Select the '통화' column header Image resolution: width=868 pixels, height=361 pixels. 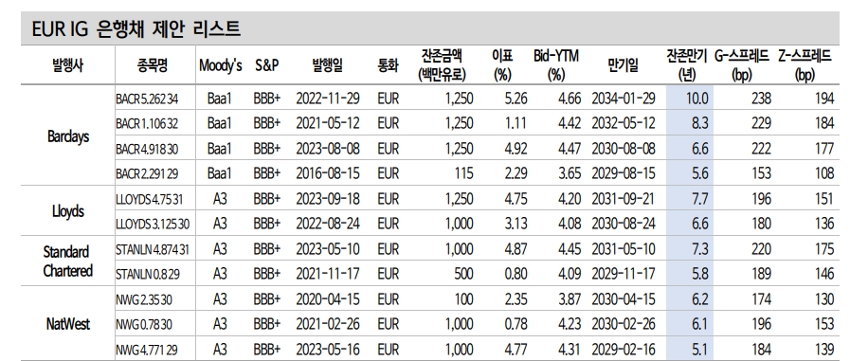point(389,65)
